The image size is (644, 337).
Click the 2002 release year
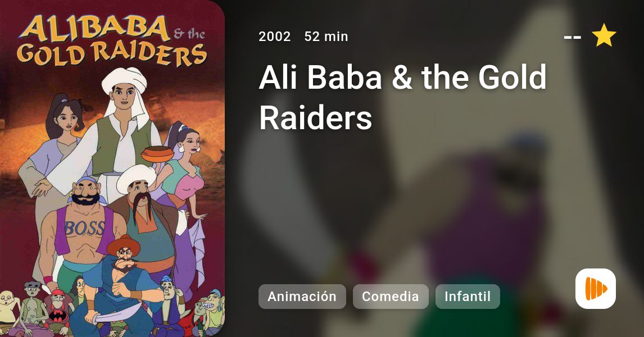(x=274, y=37)
